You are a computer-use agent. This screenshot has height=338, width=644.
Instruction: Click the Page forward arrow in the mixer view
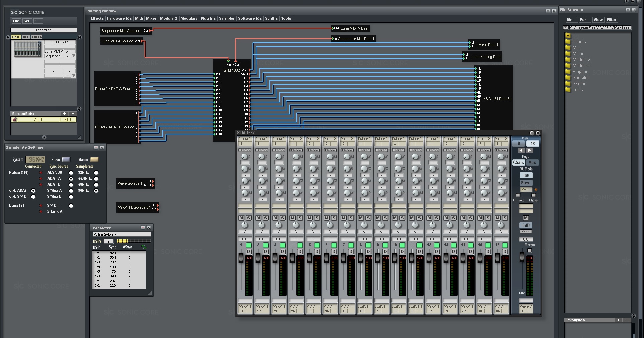(530, 150)
